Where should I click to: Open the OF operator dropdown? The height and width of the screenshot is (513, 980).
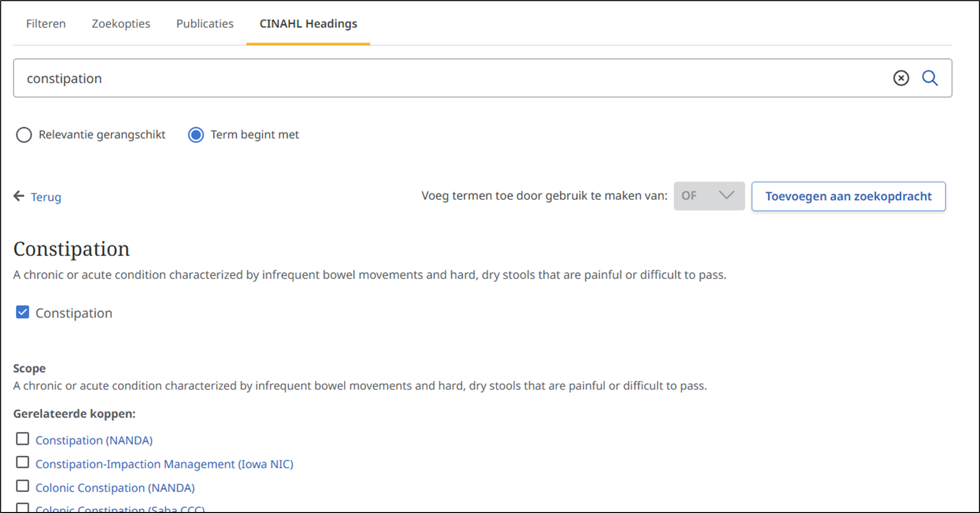[709, 196]
